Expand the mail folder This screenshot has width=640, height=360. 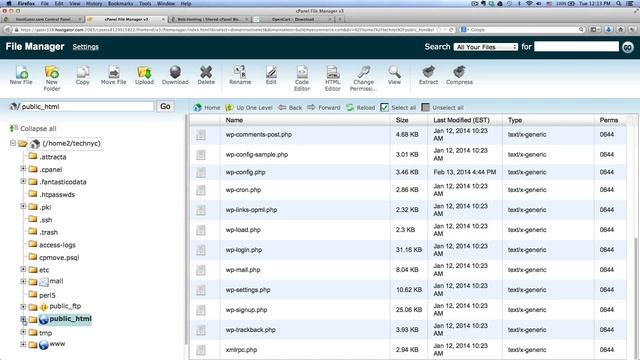tap(23, 281)
